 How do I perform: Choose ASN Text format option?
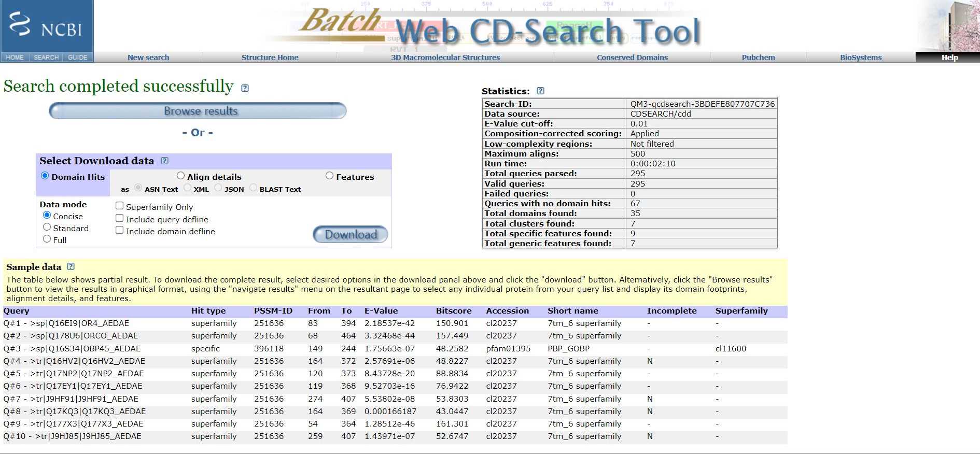tap(138, 188)
